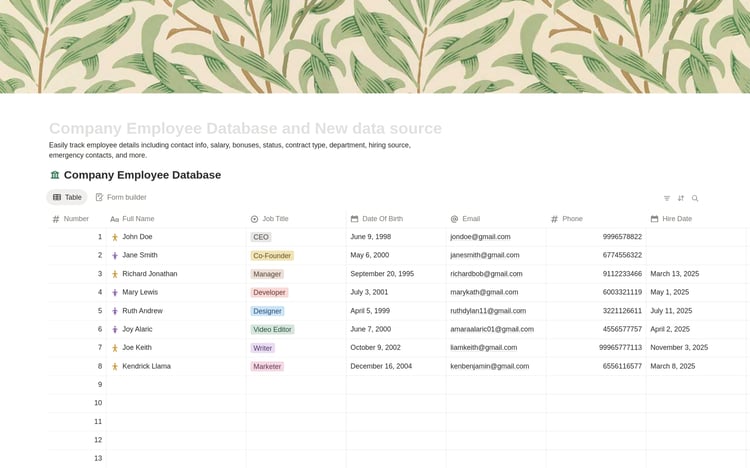Click the calendar icon in Date Of Birth header
750x468 pixels.
pyautogui.click(x=355, y=219)
